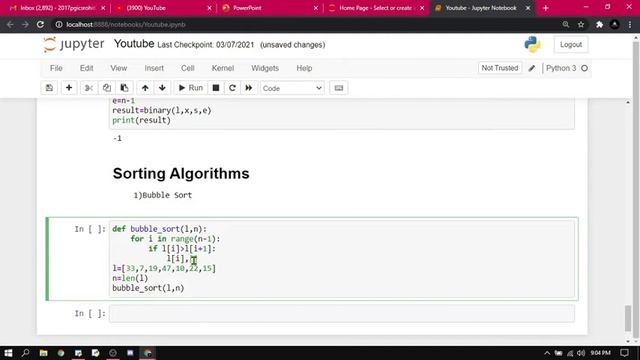This screenshot has width=640, height=360.
Task: Insert a cell below with plus icon
Action: pos(69,88)
